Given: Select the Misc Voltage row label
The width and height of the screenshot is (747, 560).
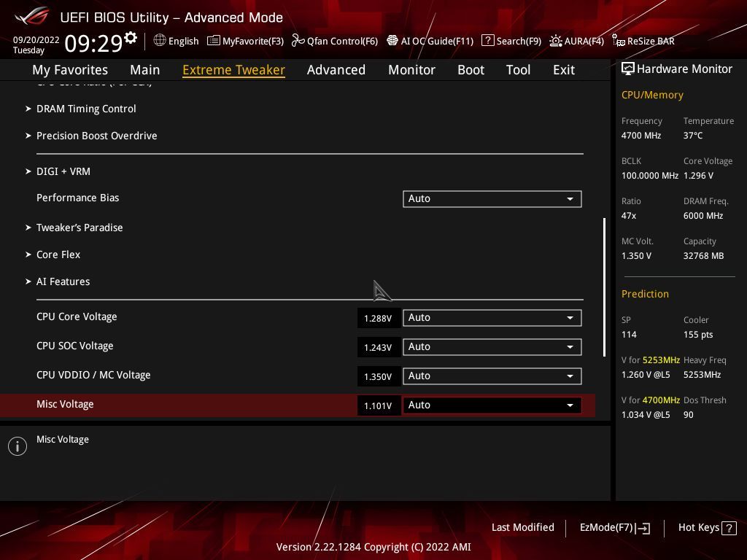Looking at the screenshot, I should pos(65,404).
